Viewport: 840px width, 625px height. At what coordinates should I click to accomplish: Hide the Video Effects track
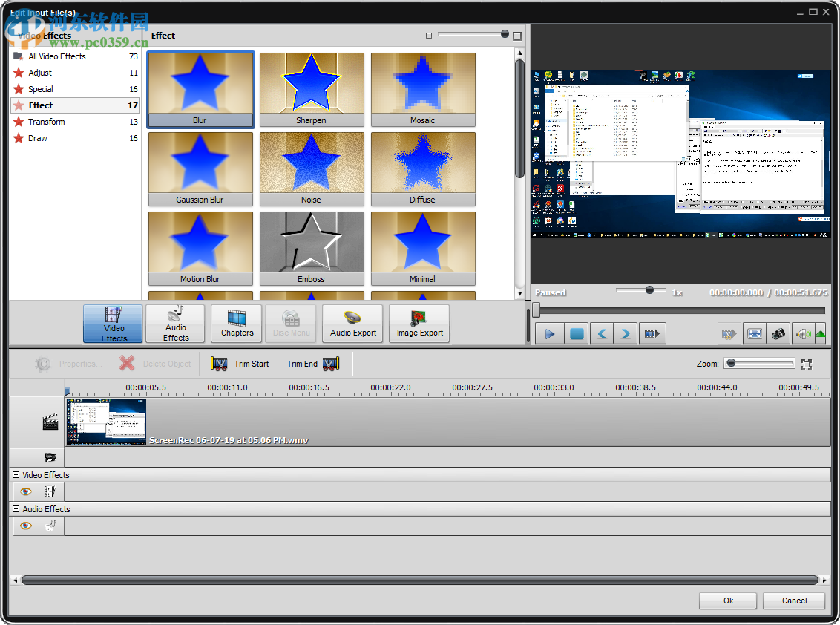point(25,491)
